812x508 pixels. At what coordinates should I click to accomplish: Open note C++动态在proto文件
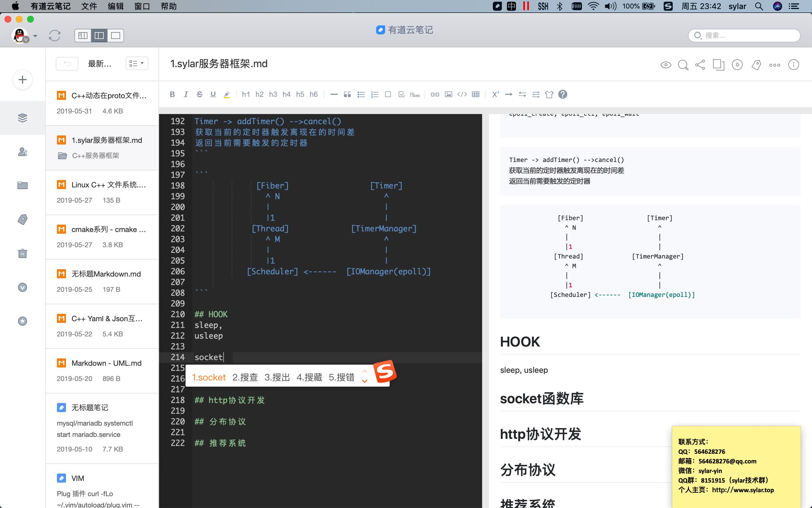click(102, 103)
